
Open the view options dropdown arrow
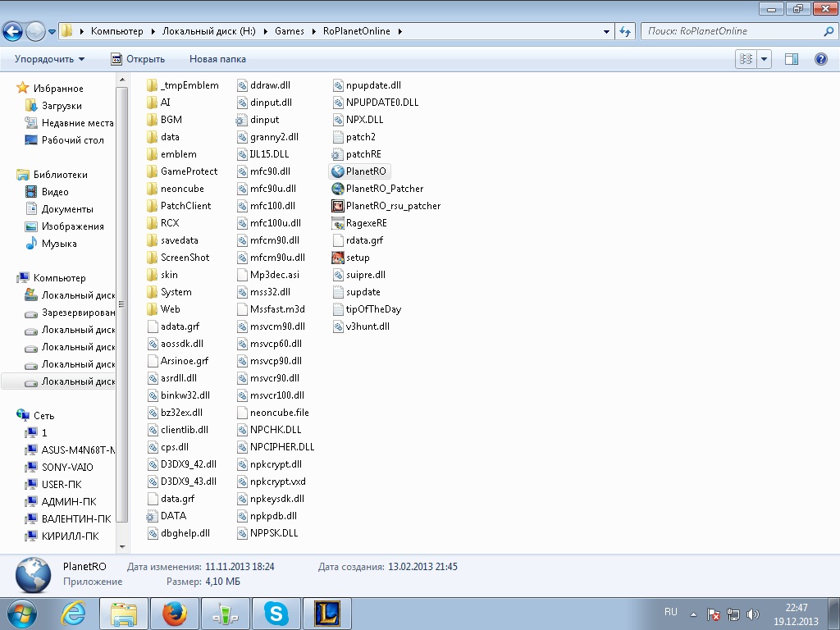click(764, 59)
